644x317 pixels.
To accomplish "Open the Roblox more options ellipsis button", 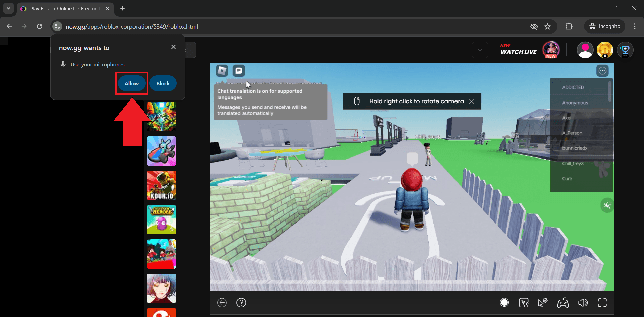I will (602, 71).
